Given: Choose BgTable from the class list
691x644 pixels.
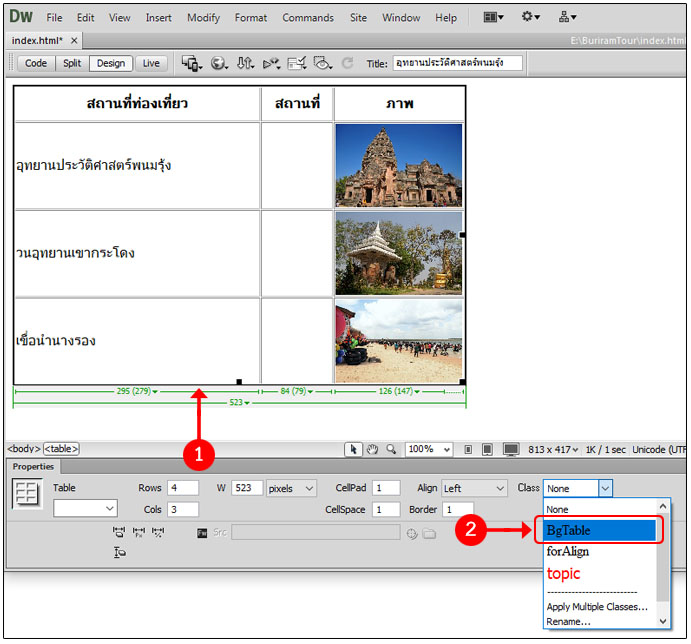Looking at the screenshot, I should tap(597, 530).
